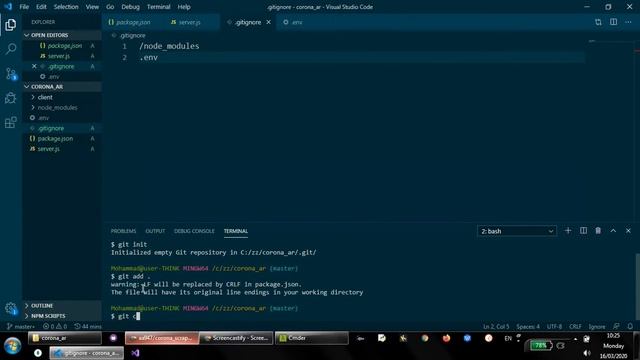Image resolution: width=640 pixels, height=360 pixels.
Task: Kill the terminal with trash icon
Action: (598, 231)
